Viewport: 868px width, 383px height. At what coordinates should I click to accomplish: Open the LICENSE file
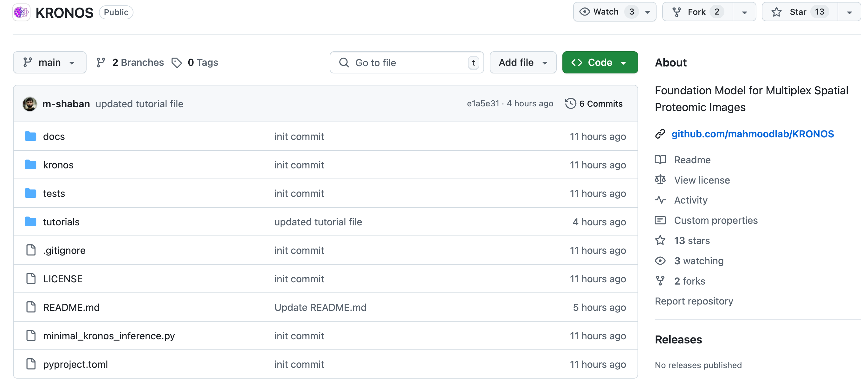click(62, 279)
